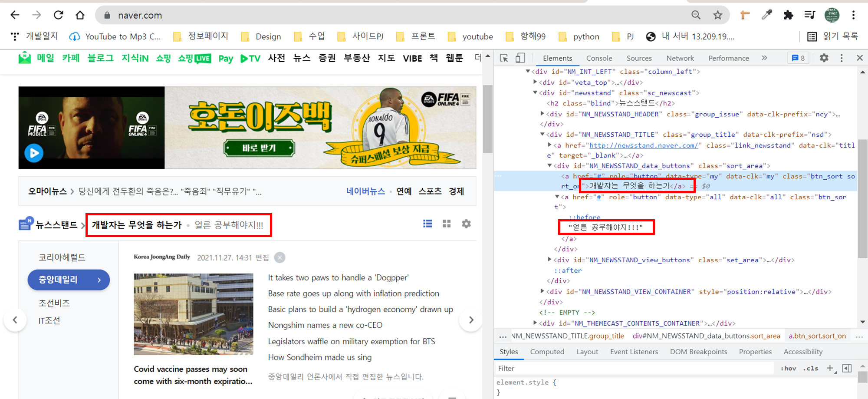Open the Chrome three-dot menu

[853, 15]
